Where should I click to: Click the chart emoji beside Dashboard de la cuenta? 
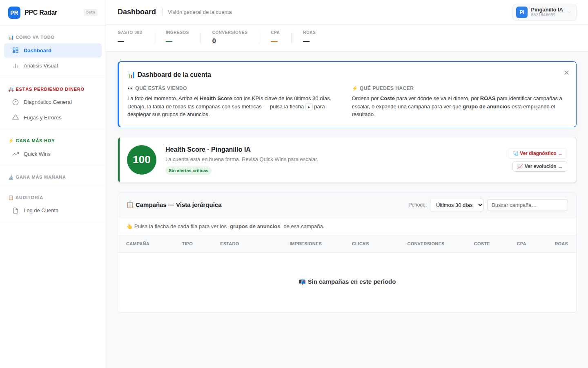click(131, 75)
